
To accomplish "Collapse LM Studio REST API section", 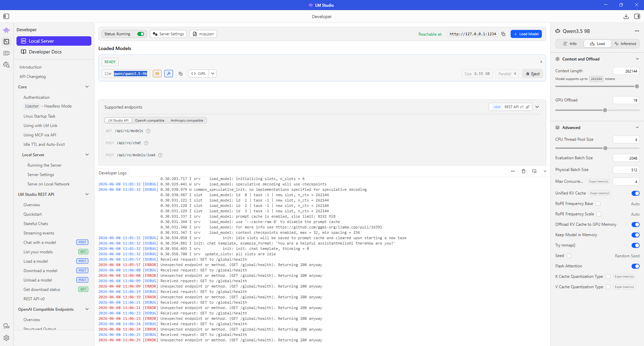I will 87,194.
